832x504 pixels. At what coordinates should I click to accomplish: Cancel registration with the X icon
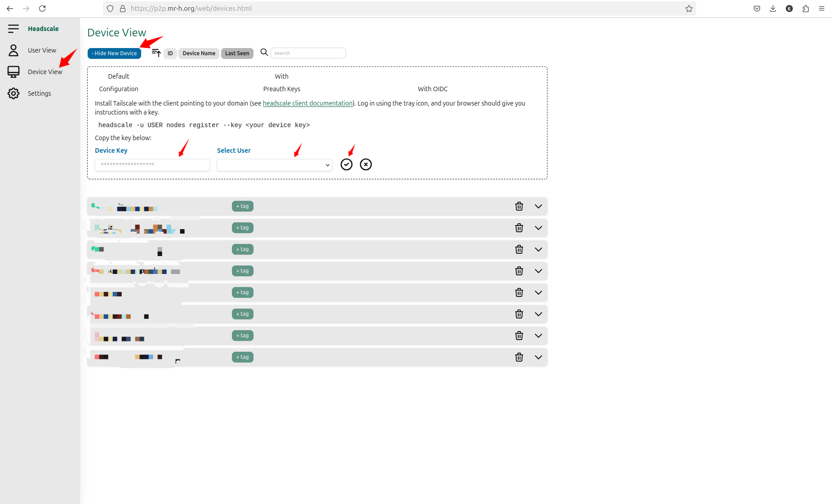point(366,164)
